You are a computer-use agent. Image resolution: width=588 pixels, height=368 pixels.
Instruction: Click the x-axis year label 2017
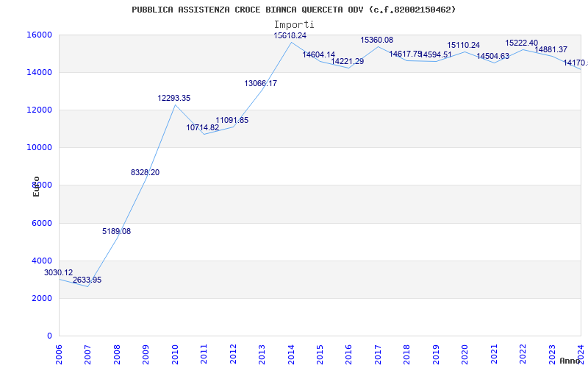(378, 353)
